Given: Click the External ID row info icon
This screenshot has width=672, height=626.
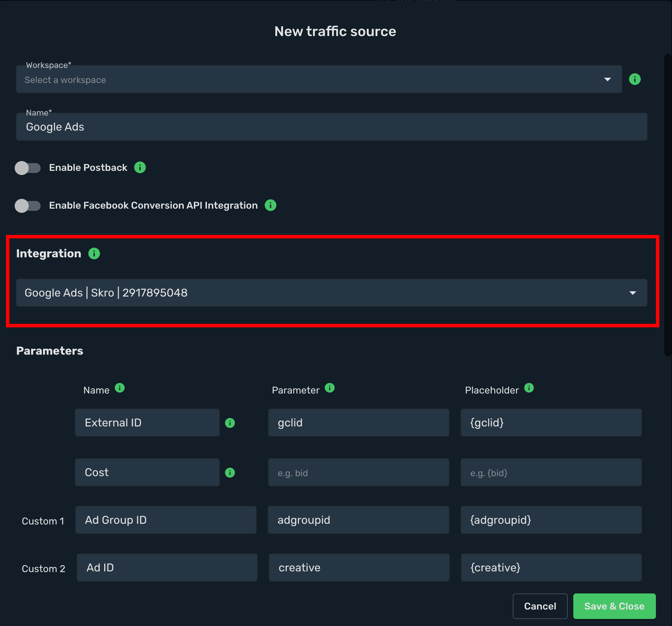Looking at the screenshot, I should [x=230, y=423].
